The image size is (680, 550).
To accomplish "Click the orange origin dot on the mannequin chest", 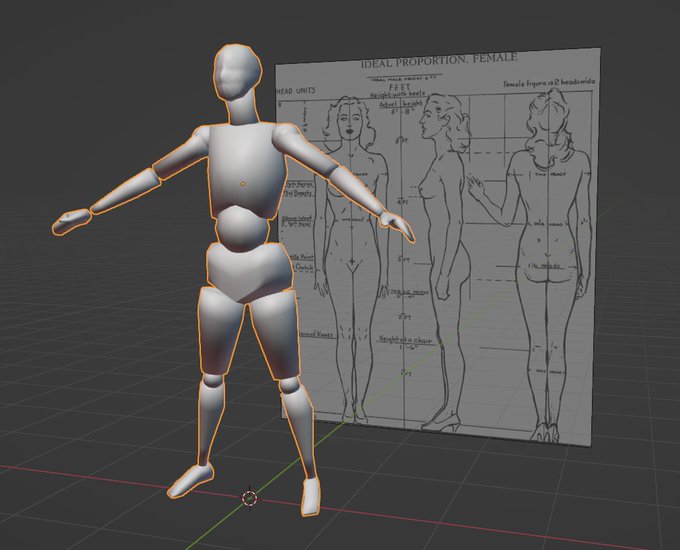I will [243, 184].
